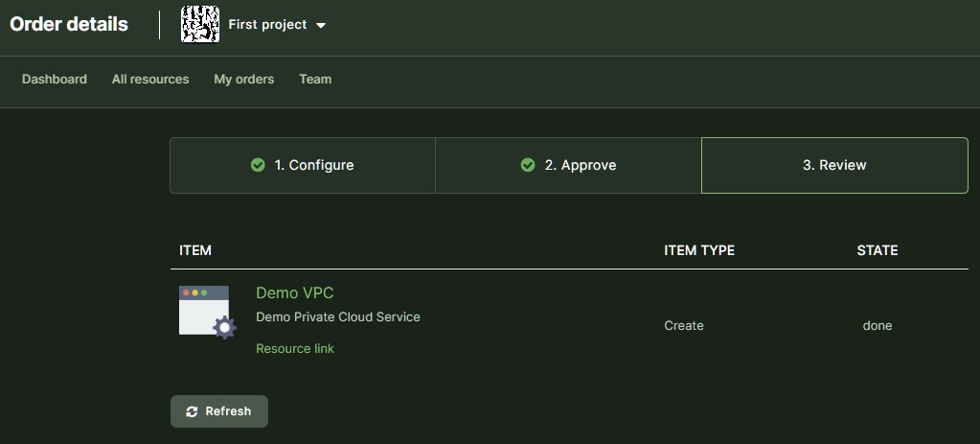The image size is (980, 444).
Task: Go to All resources
Action: tap(150, 80)
